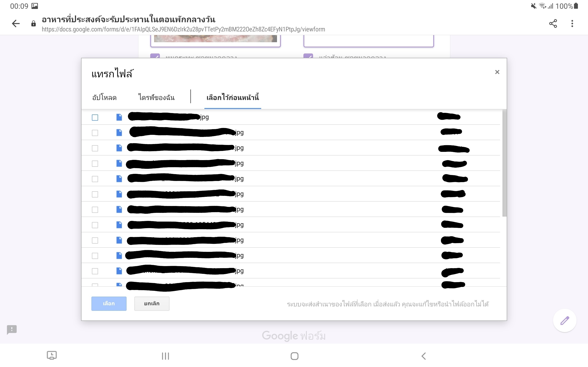Tap the Android recent apps icon

click(165, 356)
